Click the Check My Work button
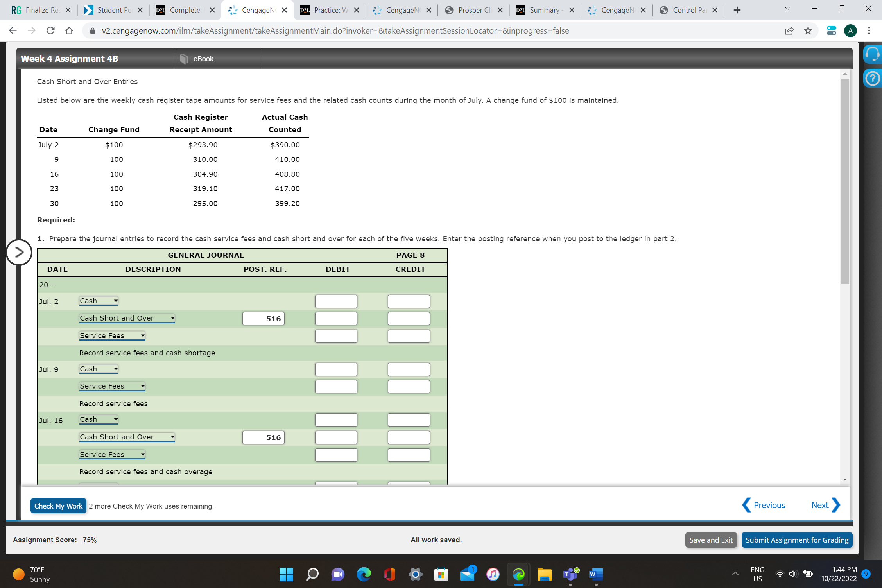 (x=58, y=506)
